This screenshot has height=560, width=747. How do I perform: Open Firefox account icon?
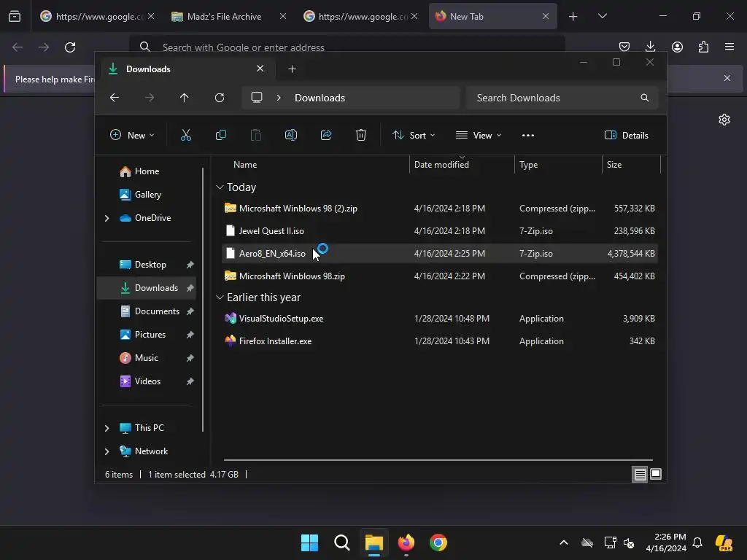click(677, 47)
